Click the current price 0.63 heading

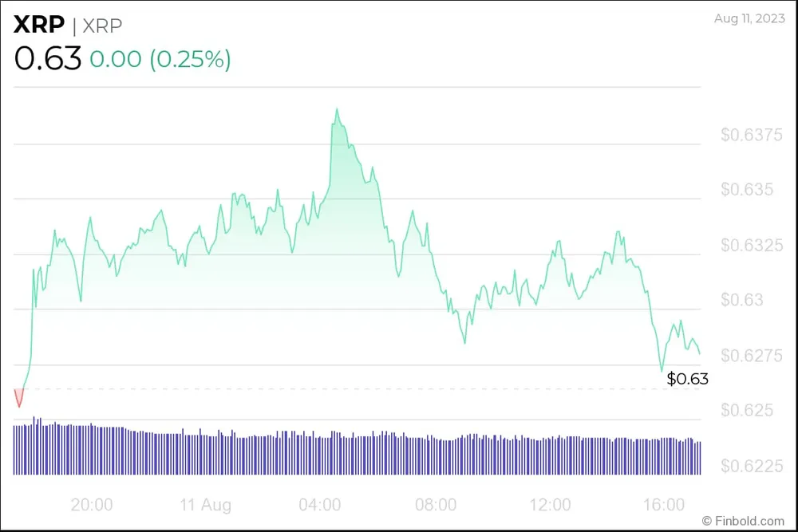tap(48, 59)
